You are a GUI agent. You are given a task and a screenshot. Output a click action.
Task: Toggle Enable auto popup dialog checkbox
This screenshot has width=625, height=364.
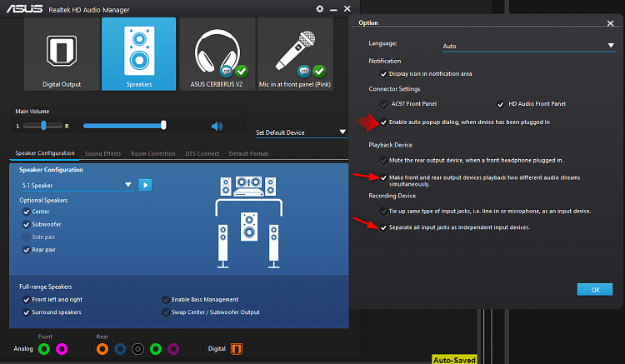[383, 122]
